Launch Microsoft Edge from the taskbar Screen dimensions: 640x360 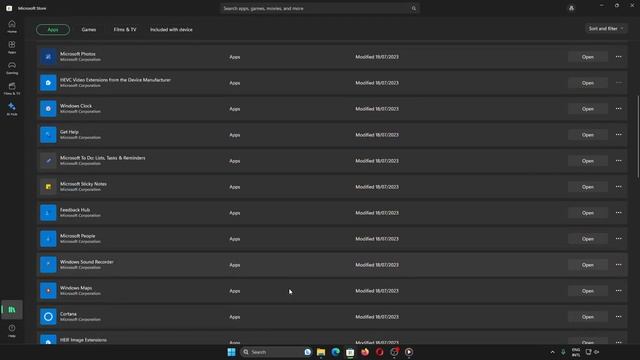[x=336, y=352]
